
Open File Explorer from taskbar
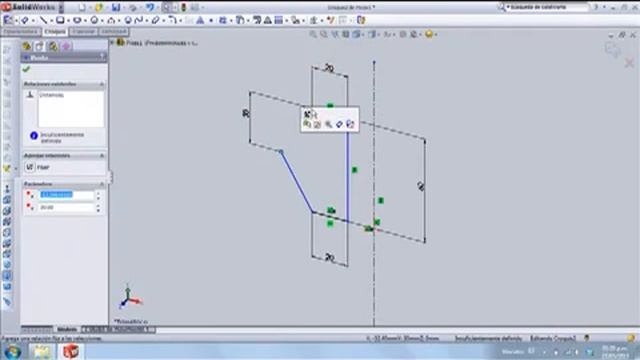click(42, 351)
